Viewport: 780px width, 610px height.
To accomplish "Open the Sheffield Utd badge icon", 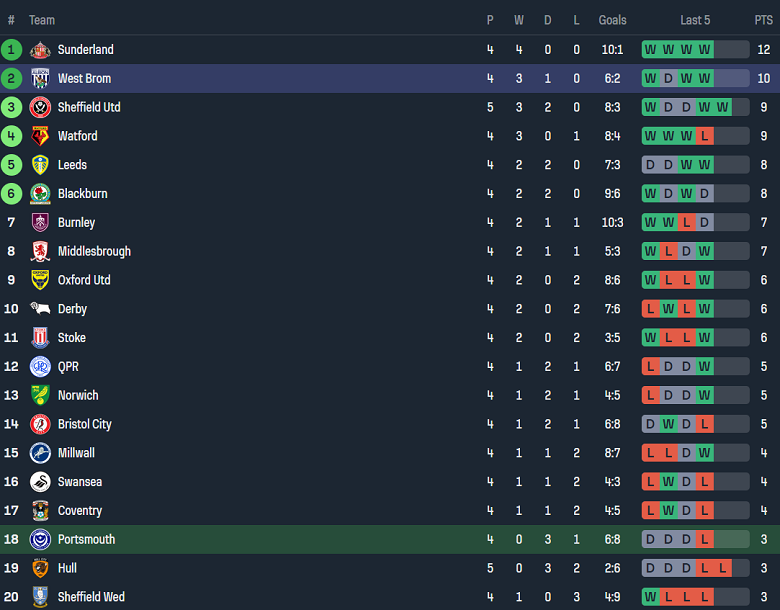I will [40, 108].
